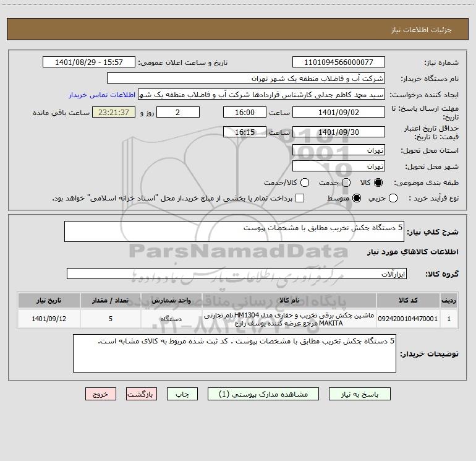Click the گروه کالا field ابزارآلات
The width and height of the screenshot is (476, 461).
click(x=237, y=274)
